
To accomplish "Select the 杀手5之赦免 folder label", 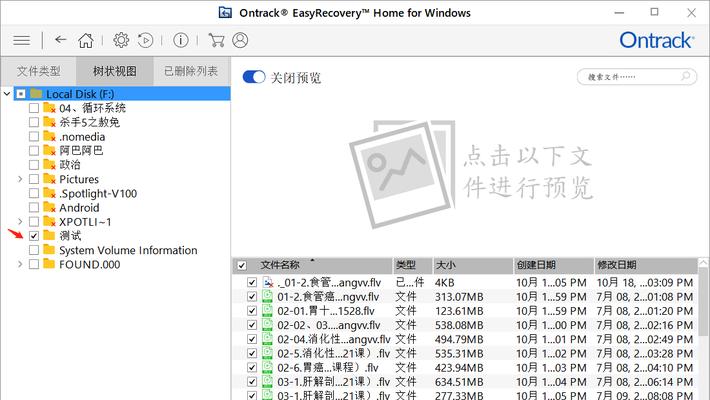I will click(90, 122).
